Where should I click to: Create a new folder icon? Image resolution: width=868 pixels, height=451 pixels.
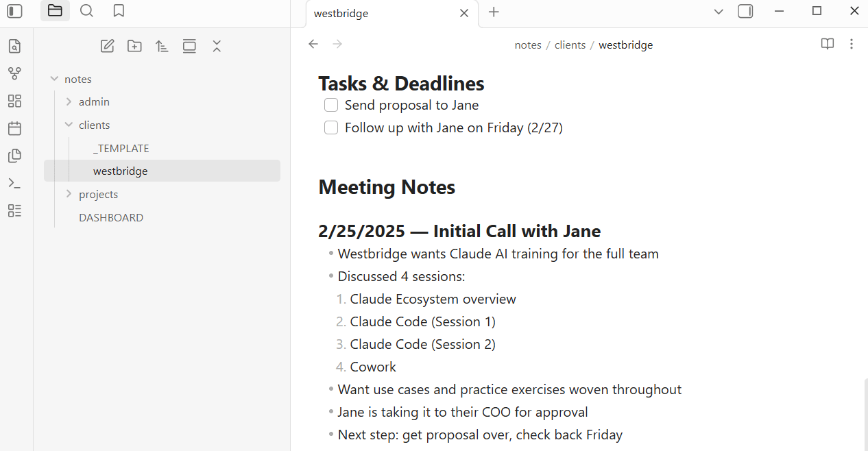134,46
